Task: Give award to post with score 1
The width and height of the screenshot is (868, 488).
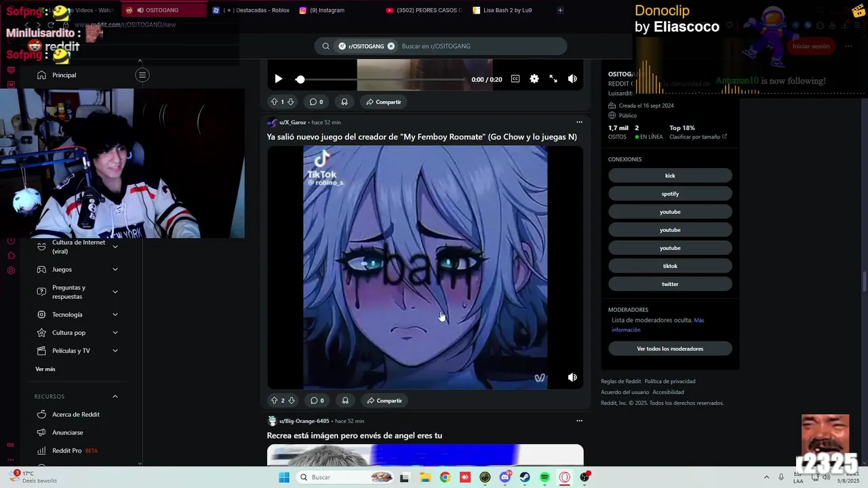Action: pyautogui.click(x=344, y=102)
